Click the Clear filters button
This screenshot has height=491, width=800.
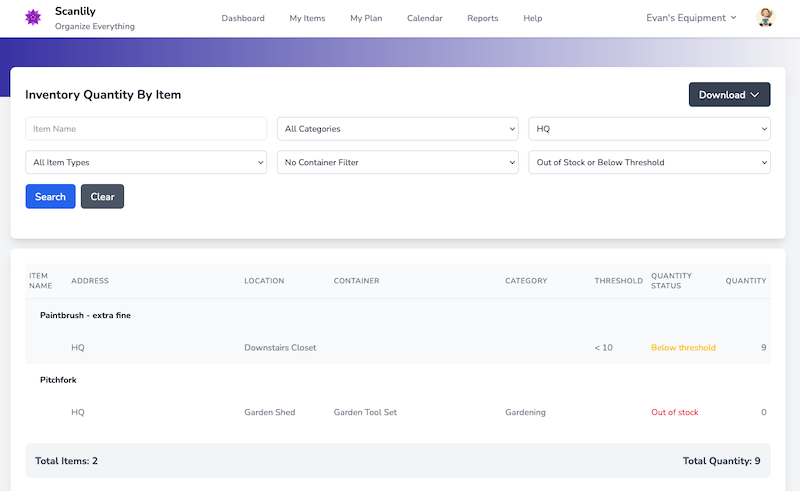coord(102,197)
